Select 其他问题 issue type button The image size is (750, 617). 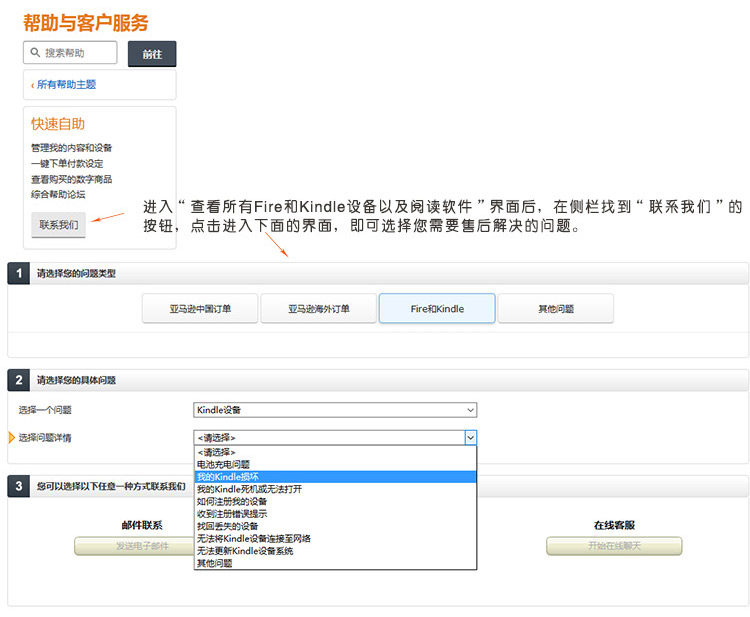coord(556,309)
